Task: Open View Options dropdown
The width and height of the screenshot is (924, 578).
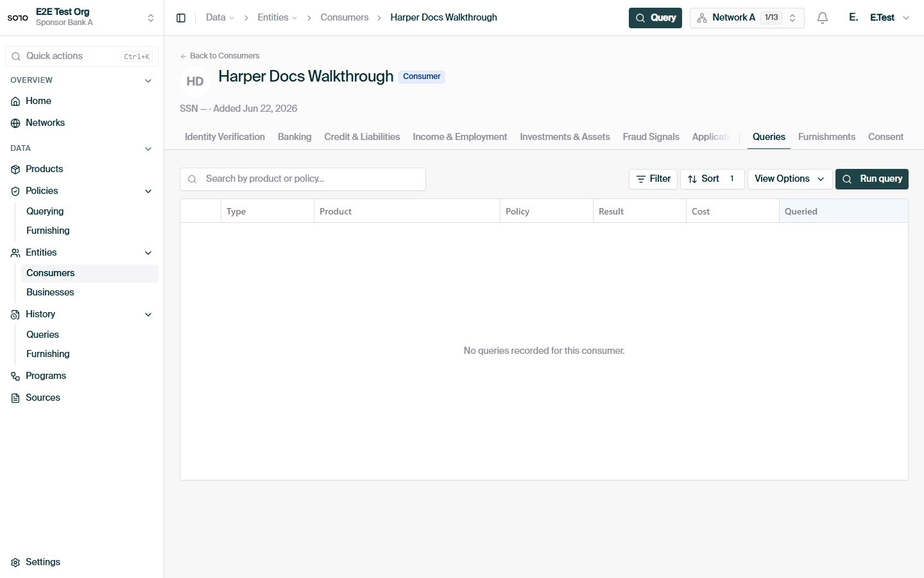Action: pos(790,179)
